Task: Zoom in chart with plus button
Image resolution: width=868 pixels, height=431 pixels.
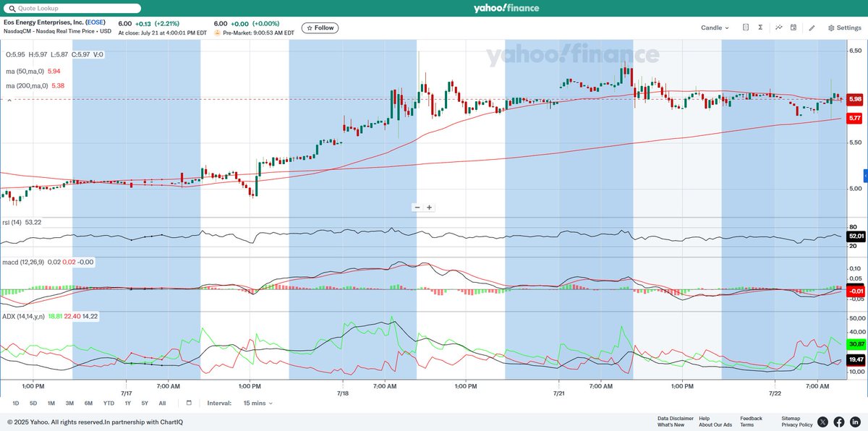Action: (x=429, y=207)
